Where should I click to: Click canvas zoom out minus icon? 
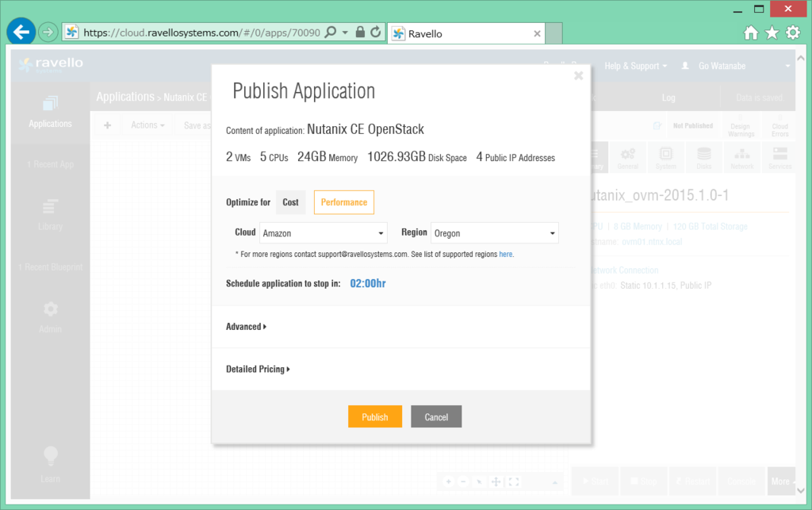tap(463, 481)
